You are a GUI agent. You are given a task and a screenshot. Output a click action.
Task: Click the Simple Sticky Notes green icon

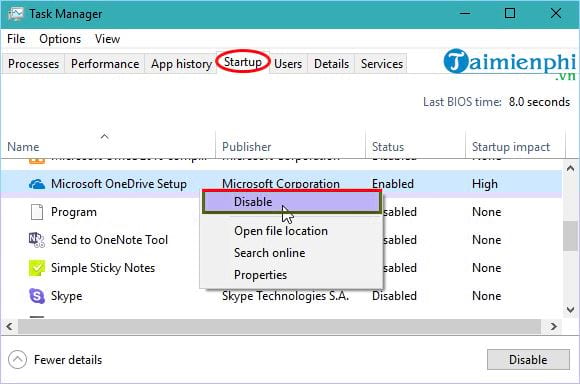(x=37, y=268)
